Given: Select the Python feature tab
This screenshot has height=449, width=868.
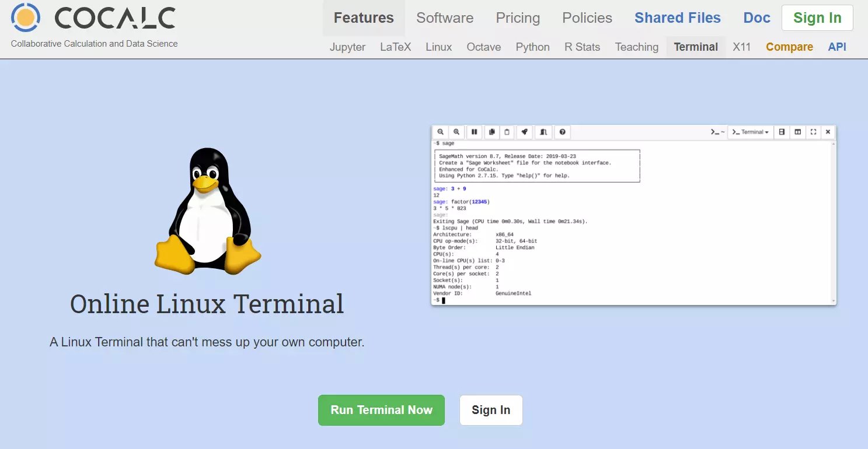Looking at the screenshot, I should [x=533, y=47].
